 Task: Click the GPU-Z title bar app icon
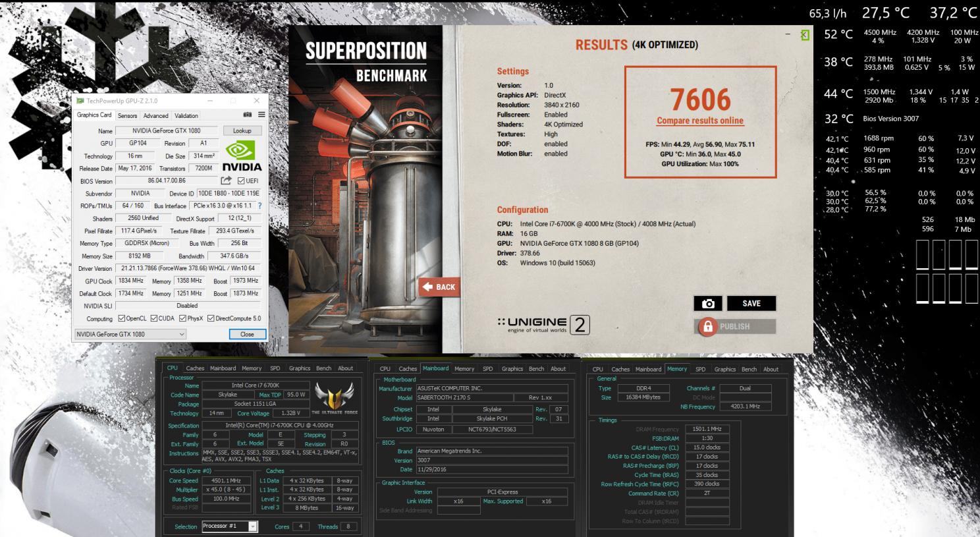point(80,101)
